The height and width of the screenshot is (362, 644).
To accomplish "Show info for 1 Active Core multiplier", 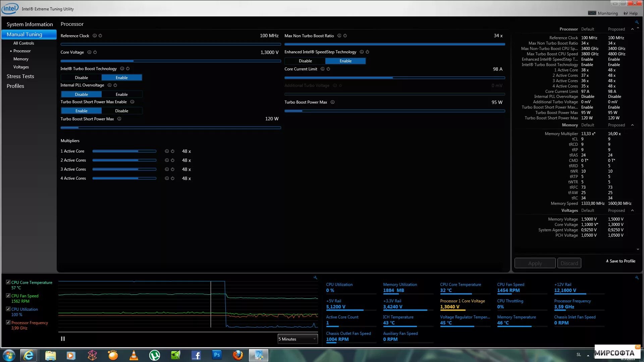I will pyautogui.click(x=167, y=151).
